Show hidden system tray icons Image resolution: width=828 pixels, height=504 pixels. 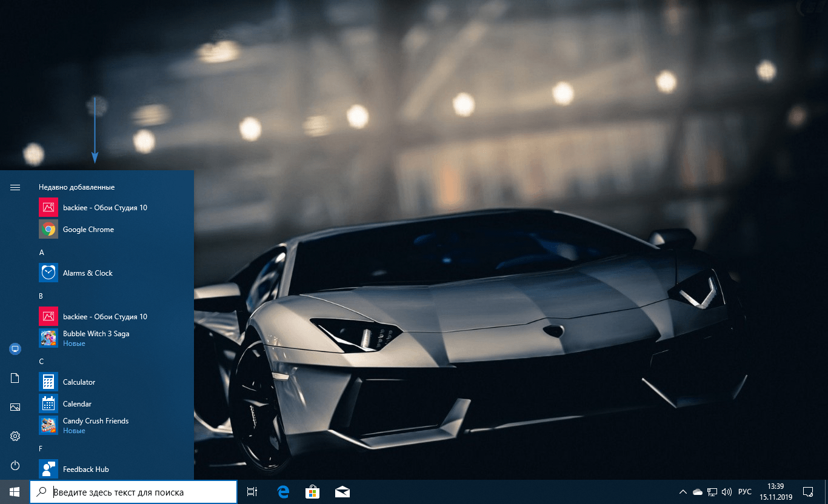point(683,492)
